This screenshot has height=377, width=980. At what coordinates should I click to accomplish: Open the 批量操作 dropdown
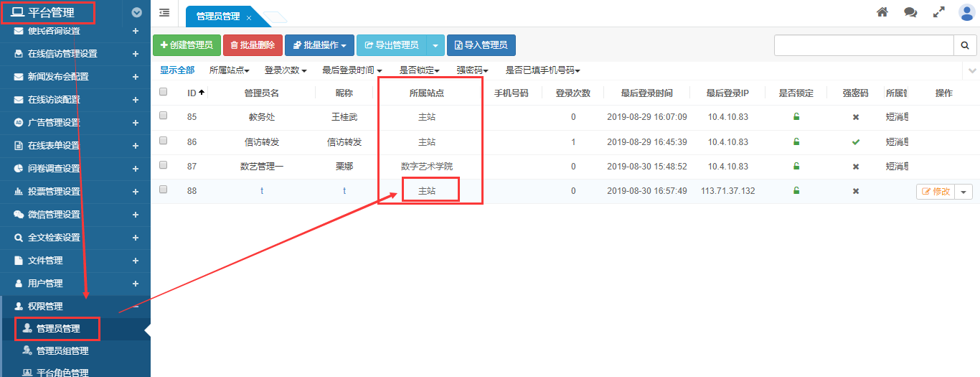319,45
